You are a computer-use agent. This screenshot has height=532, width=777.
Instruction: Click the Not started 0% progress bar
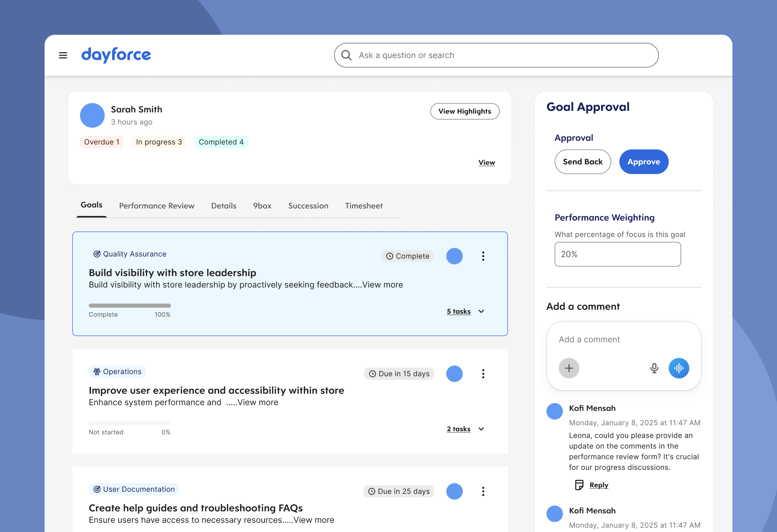coord(130,423)
